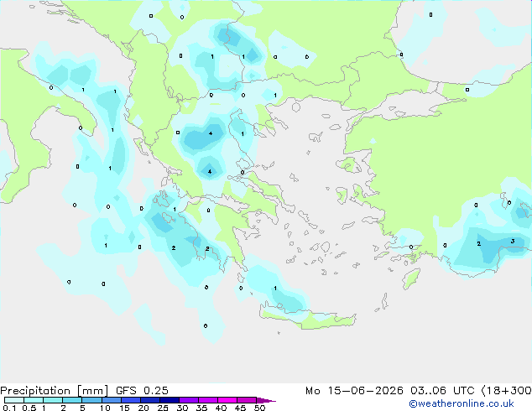Select the 1–2 mm legend color box
This screenshot has width=532, height=411.
click(x=53, y=400)
